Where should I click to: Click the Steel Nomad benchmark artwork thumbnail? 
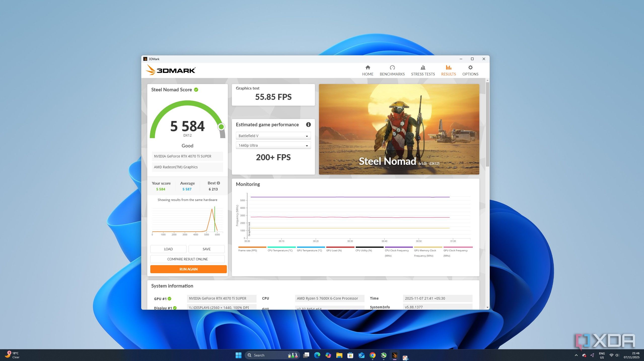pos(399,129)
